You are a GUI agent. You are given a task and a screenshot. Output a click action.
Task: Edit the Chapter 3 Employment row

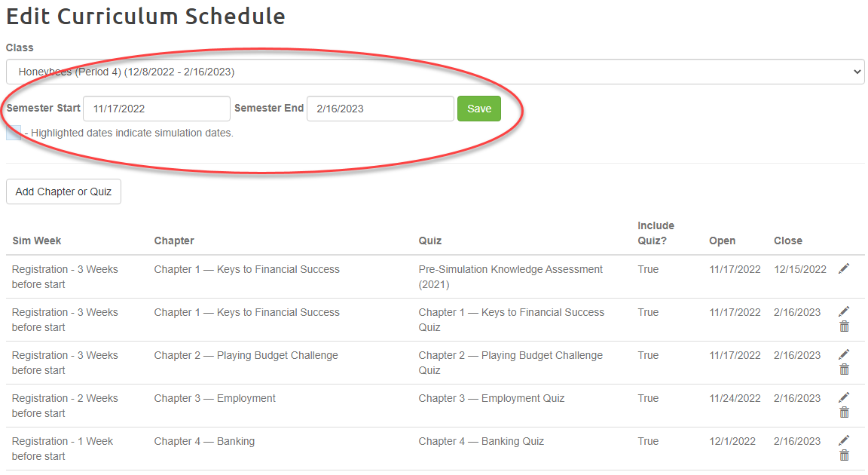[844, 397]
